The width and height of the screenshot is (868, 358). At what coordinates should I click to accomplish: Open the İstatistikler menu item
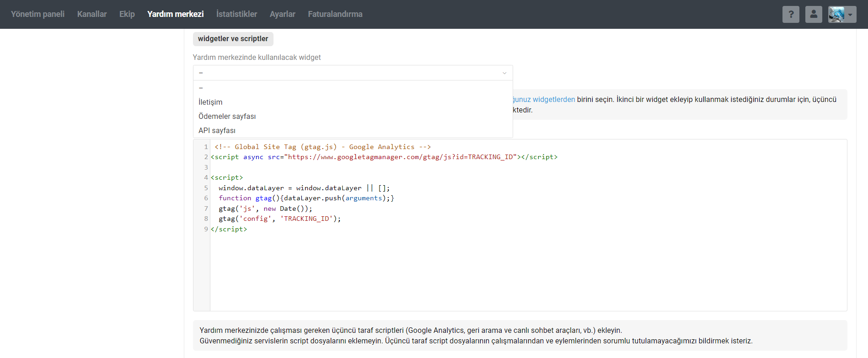click(236, 14)
